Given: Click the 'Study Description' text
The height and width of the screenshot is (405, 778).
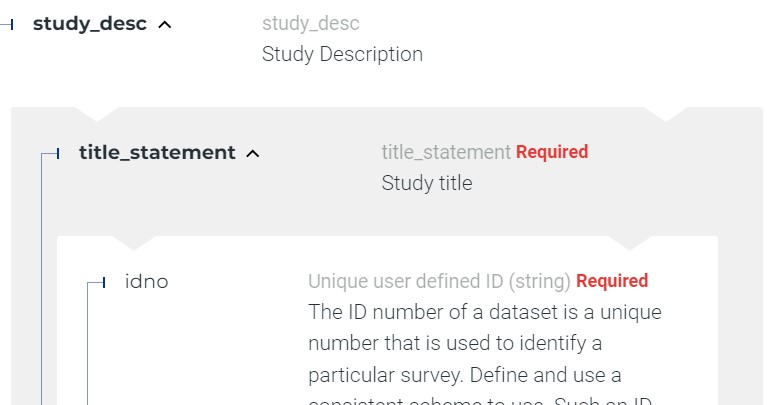Looking at the screenshot, I should pos(342,54).
